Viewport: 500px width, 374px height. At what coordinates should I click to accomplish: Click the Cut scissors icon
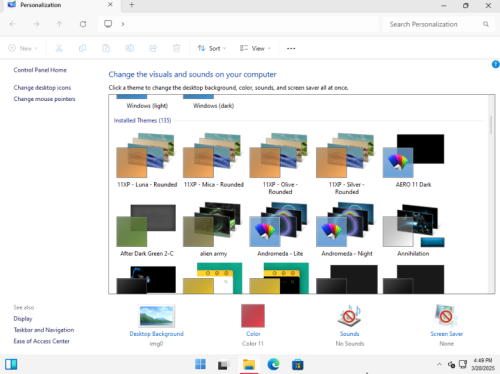[59, 48]
